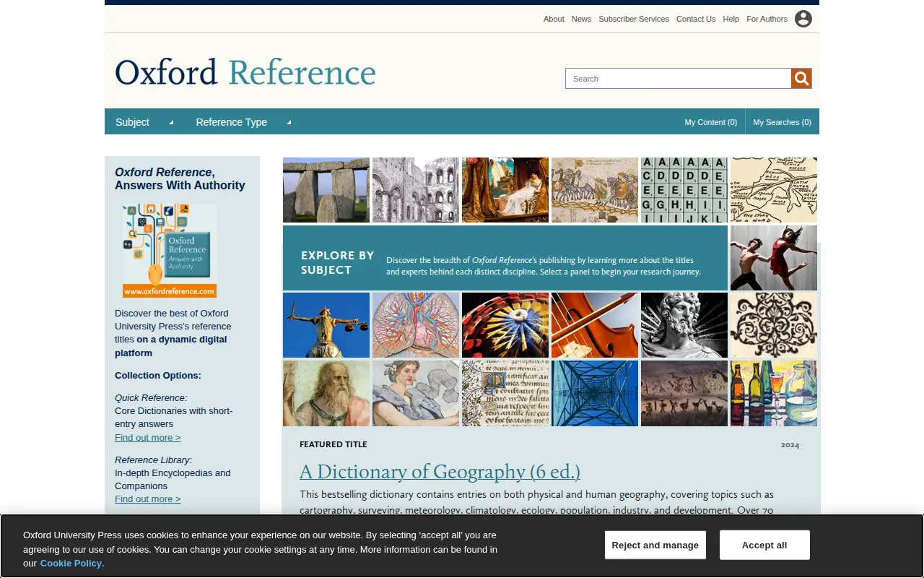Select the Stonehenge subject thumbnail
The image size is (924, 578).
(x=326, y=190)
